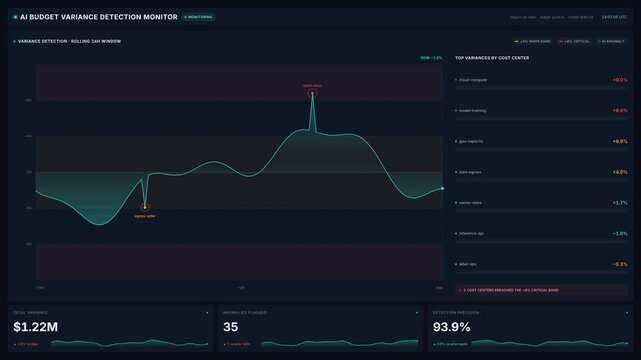
Task: Click the Total Variance sparkline
Action: pyautogui.click(x=130, y=343)
